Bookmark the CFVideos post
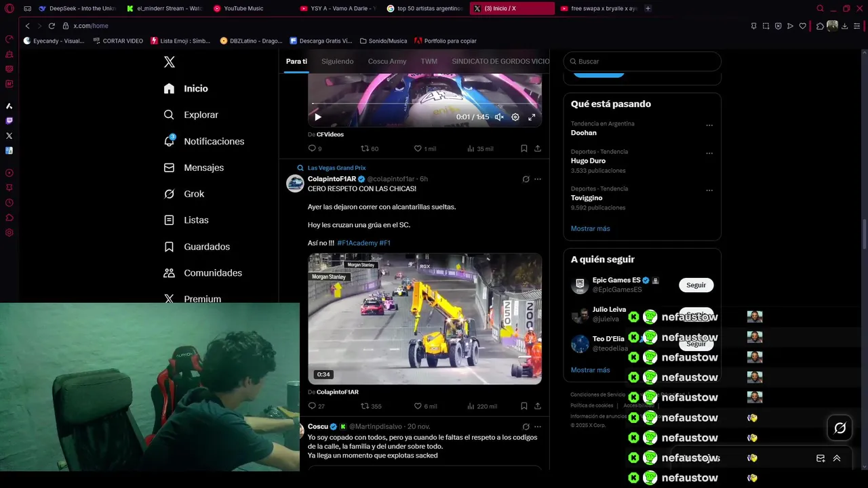This screenshot has width=868, height=488. point(524,148)
